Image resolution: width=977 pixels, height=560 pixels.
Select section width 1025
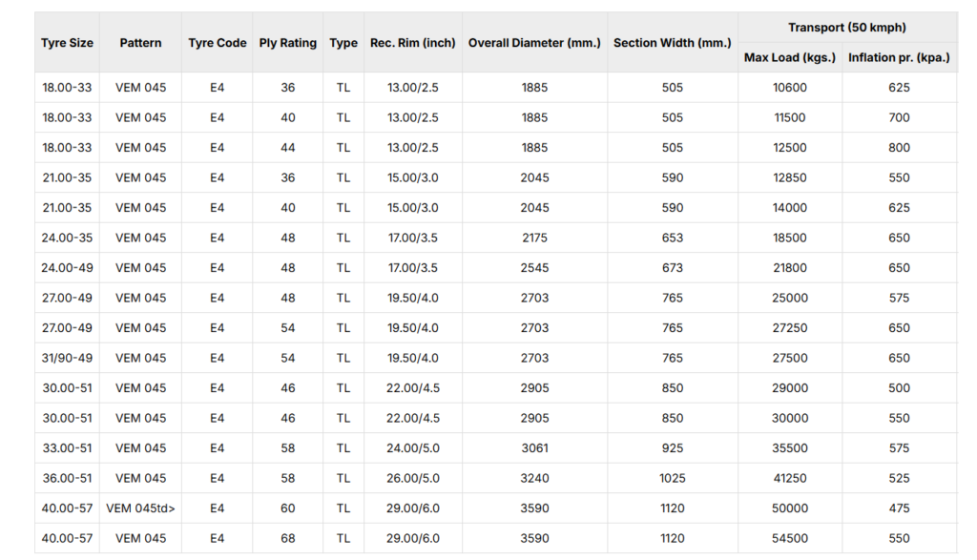point(673,478)
